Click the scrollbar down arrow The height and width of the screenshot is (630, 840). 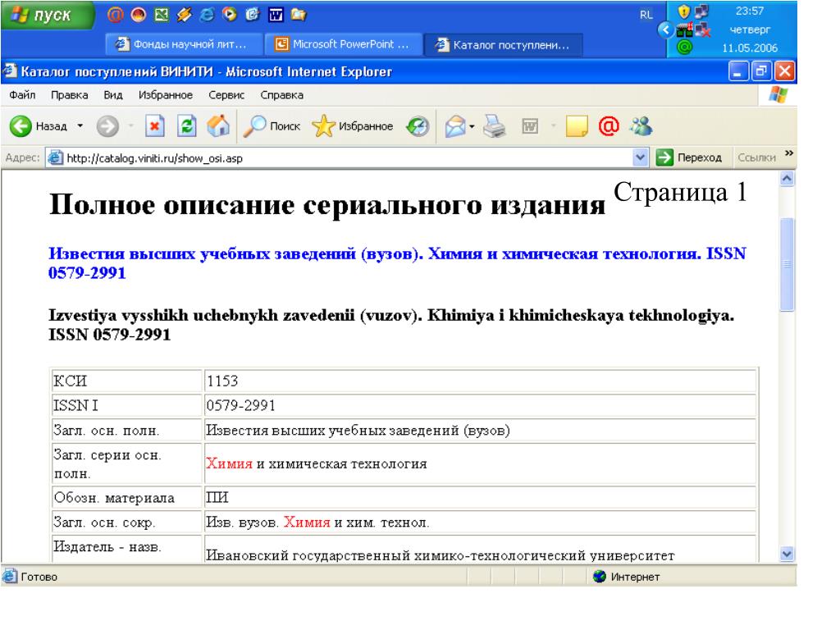[787, 554]
